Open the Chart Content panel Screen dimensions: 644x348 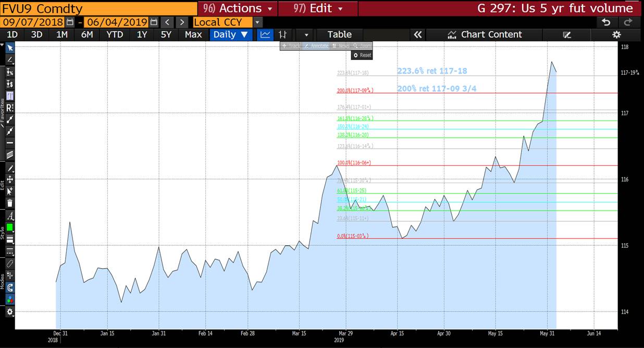485,34
